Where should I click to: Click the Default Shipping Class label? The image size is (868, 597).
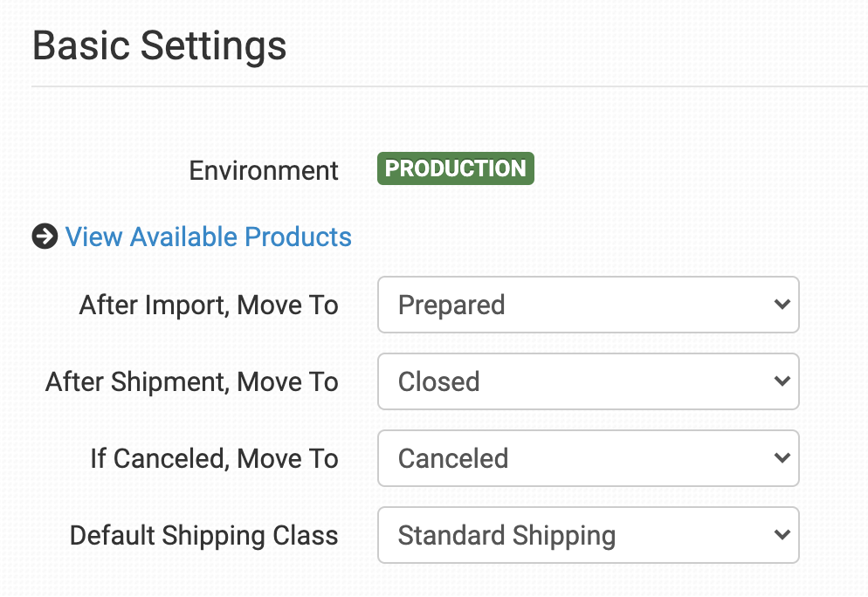[x=203, y=535]
